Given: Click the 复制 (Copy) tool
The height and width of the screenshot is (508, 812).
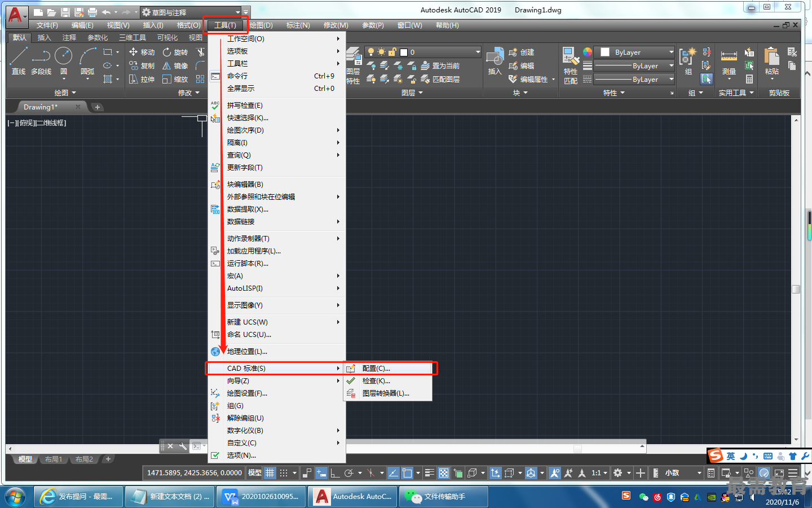Looking at the screenshot, I should [142, 66].
